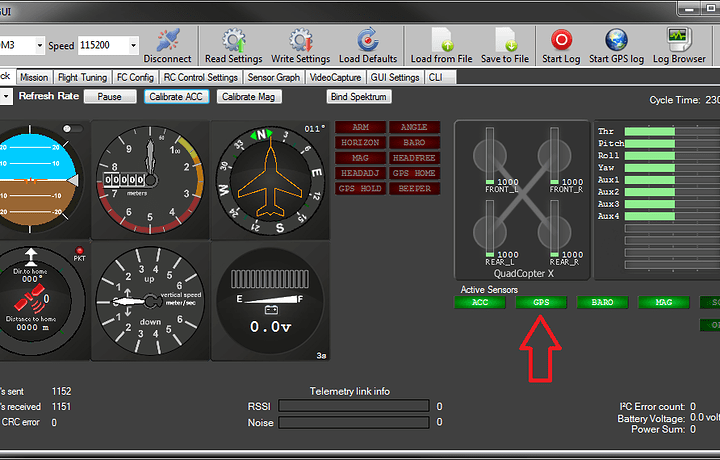Click the Disconnect plug icon

[x=168, y=40]
